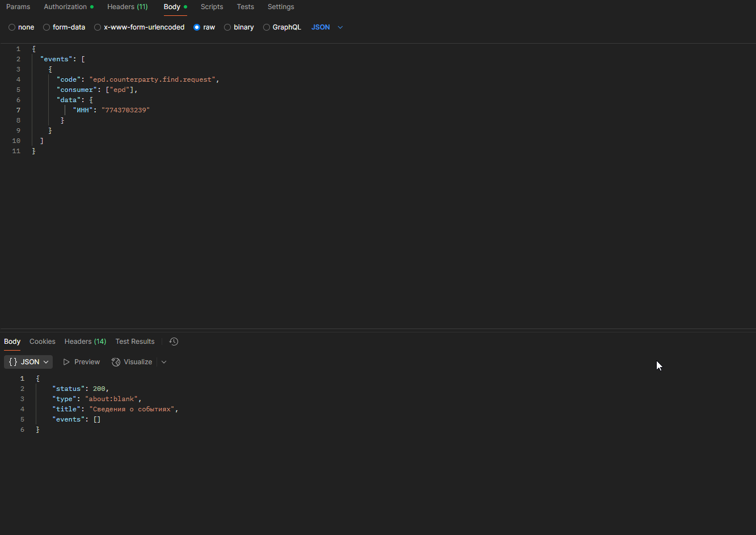Screen dimensions: 756x535
Task: Open the response Cookies tab
Action: tap(43, 342)
